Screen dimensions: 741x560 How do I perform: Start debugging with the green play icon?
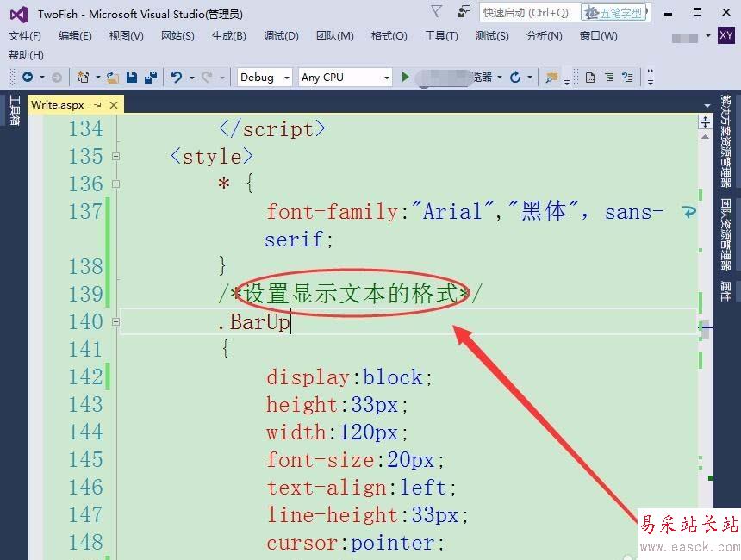(405, 77)
